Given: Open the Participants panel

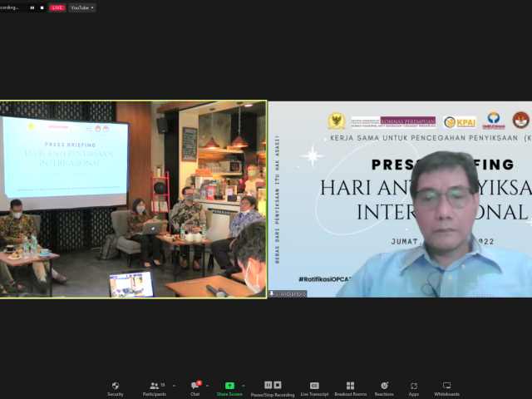Looking at the screenshot, I should tap(154, 387).
